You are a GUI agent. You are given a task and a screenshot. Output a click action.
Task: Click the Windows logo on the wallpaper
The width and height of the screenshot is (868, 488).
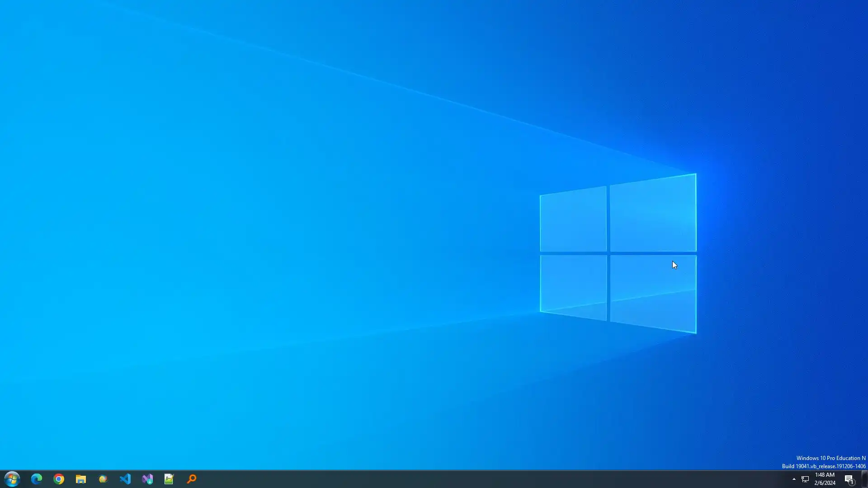point(618,253)
